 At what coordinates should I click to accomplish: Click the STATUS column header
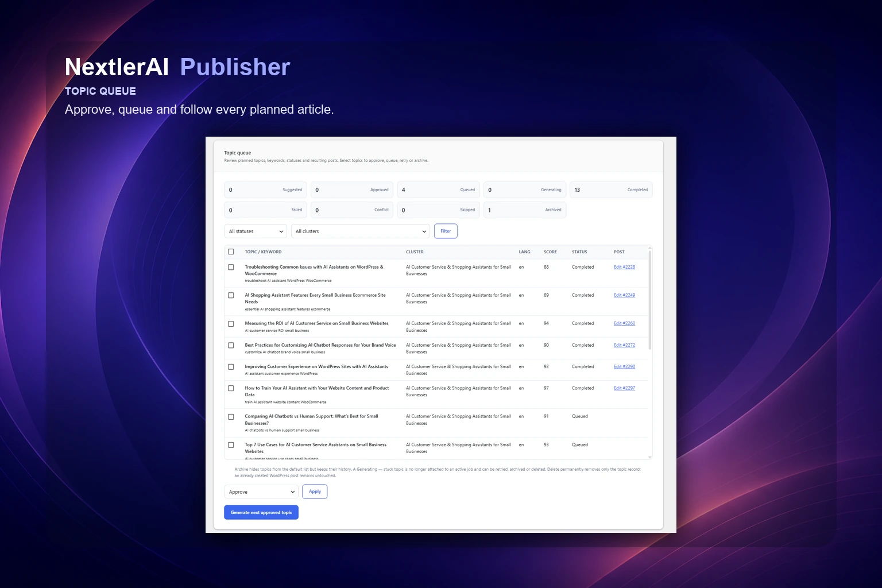579,252
